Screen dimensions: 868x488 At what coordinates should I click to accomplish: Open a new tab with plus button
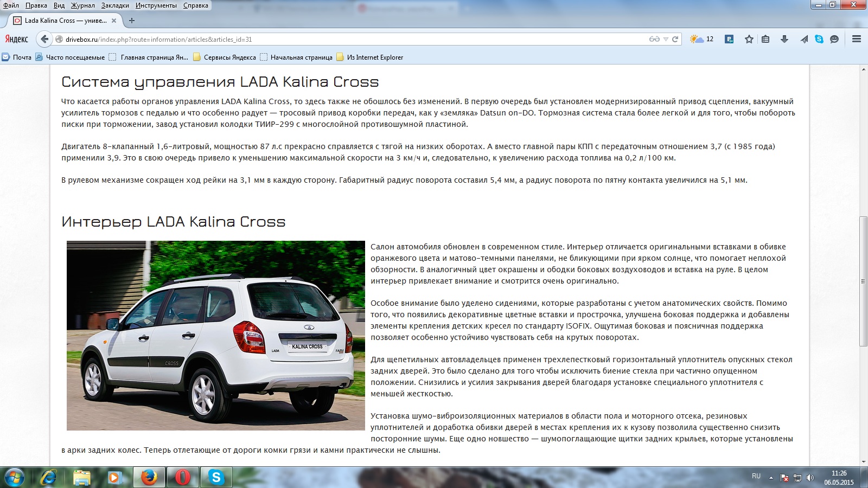(x=132, y=21)
